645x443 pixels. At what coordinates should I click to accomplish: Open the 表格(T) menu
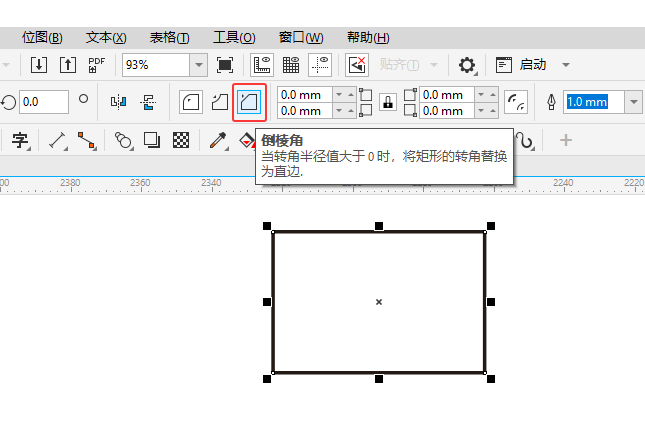(169, 38)
